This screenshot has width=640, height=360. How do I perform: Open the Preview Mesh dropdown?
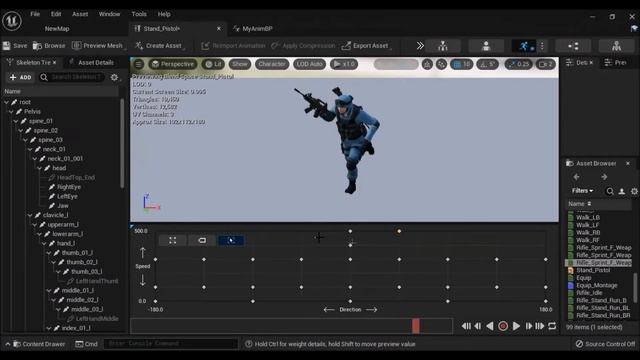[x=98, y=46]
